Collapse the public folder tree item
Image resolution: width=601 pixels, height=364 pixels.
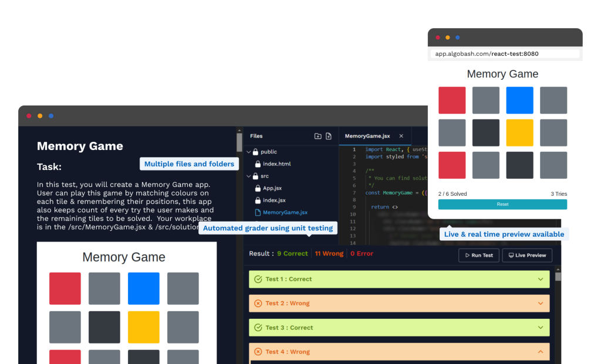248,151
